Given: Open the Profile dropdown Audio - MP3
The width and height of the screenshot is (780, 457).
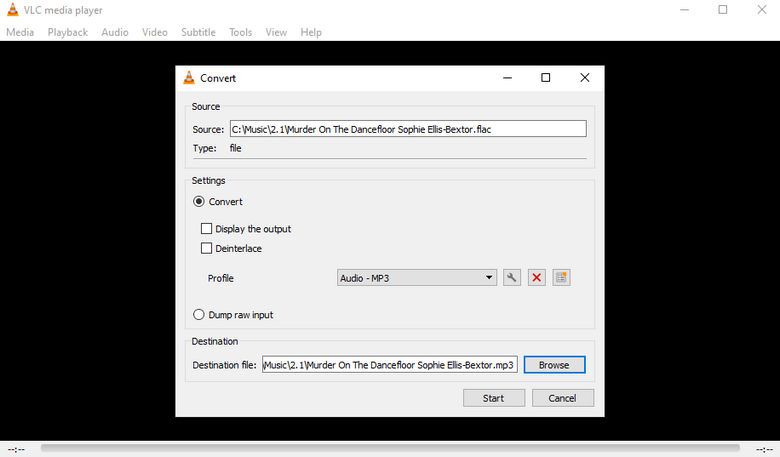Looking at the screenshot, I should click(x=416, y=277).
